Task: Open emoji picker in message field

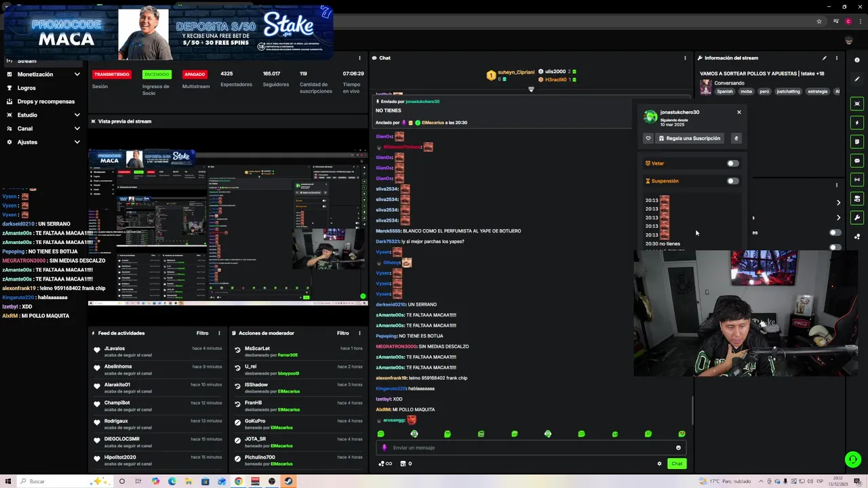Action: click(x=678, y=447)
